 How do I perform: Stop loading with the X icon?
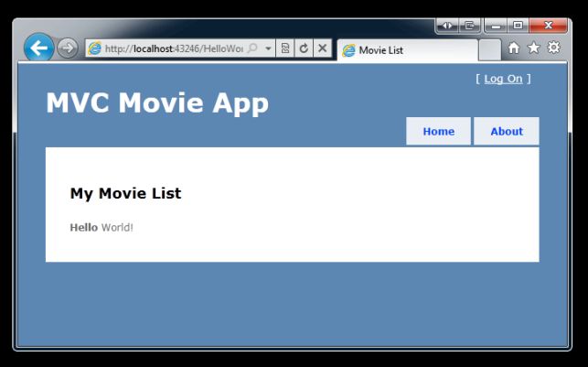322,49
